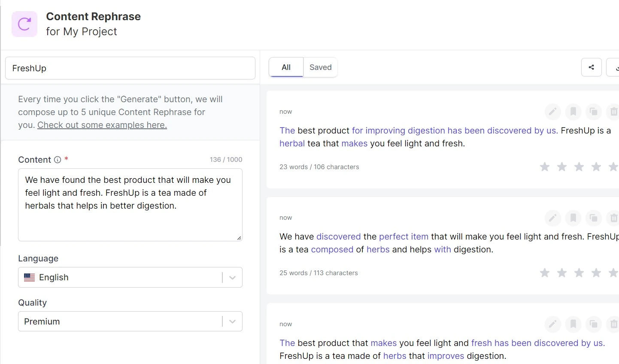
Task: Open the Quality dropdown set to Premium
Action: (x=130, y=322)
